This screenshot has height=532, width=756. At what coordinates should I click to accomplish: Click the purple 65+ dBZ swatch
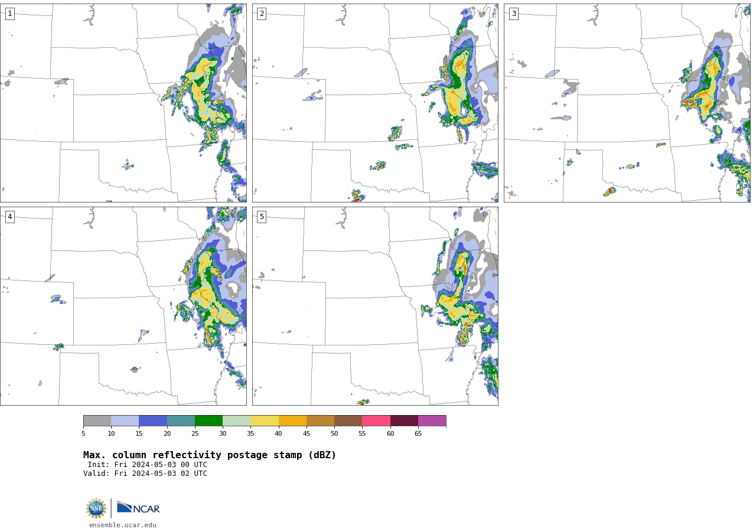click(x=432, y=420)
